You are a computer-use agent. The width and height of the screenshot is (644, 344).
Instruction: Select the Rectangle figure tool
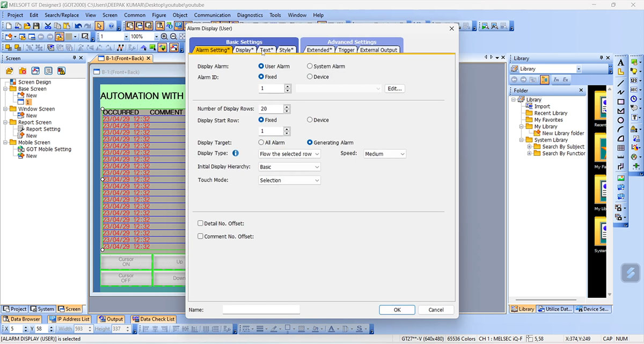(621, 102)
